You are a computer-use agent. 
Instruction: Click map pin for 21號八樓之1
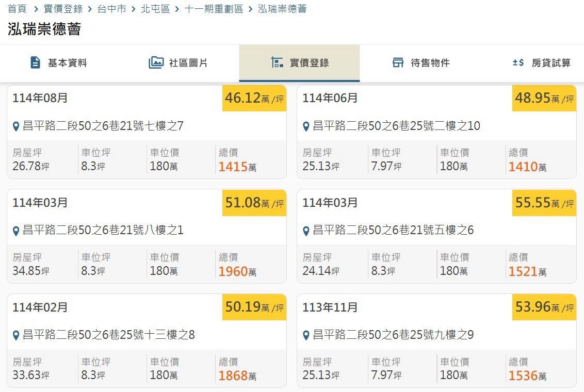click(16, 231)
